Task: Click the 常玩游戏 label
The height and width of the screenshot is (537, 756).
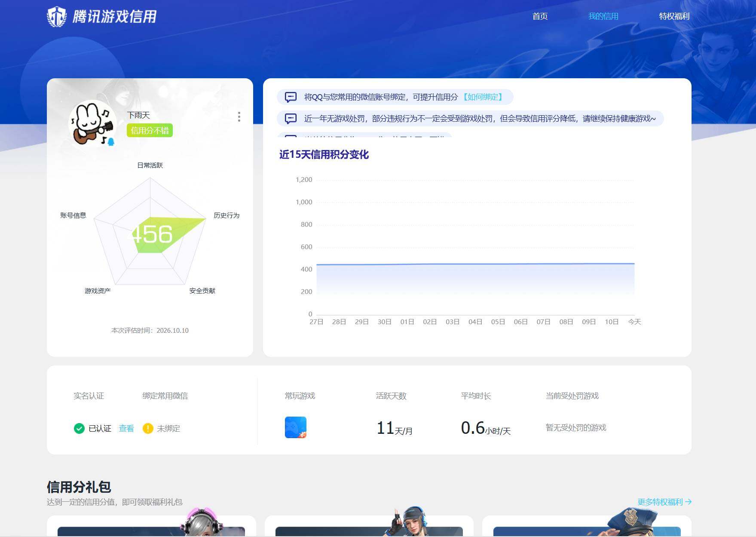Action: tap(300, 396)
